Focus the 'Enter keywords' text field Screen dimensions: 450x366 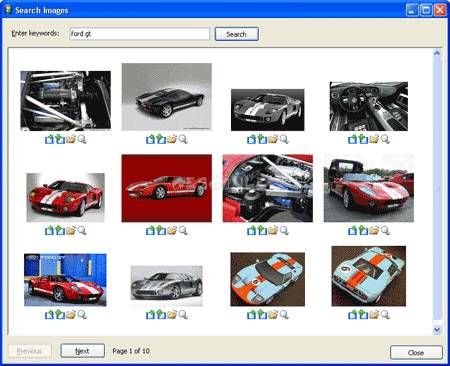[x=139, y=34]
